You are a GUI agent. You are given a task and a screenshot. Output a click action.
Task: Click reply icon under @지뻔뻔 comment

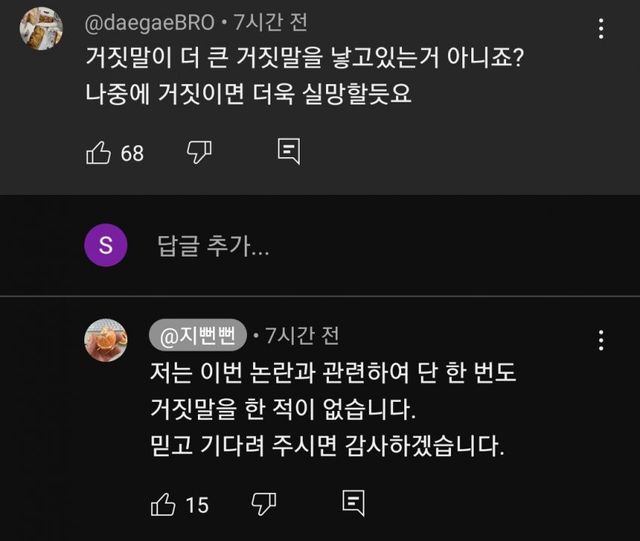pos(352,504)
